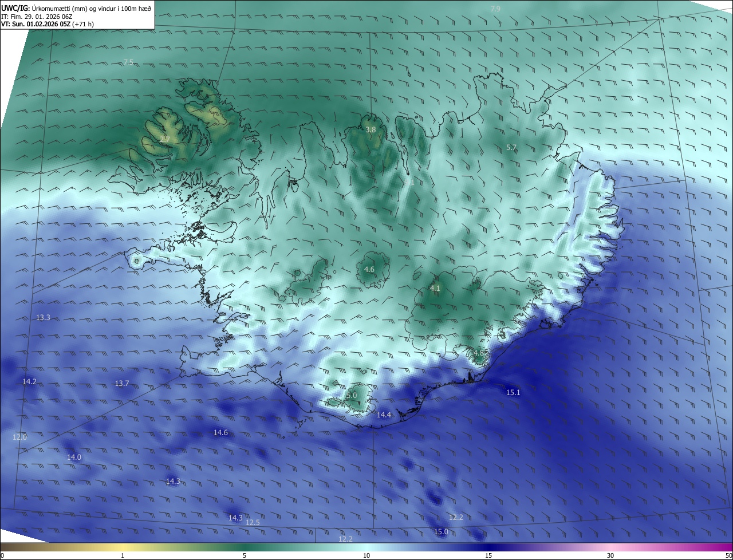Click the 7.5 precipitation value

[x=128, y=62]
